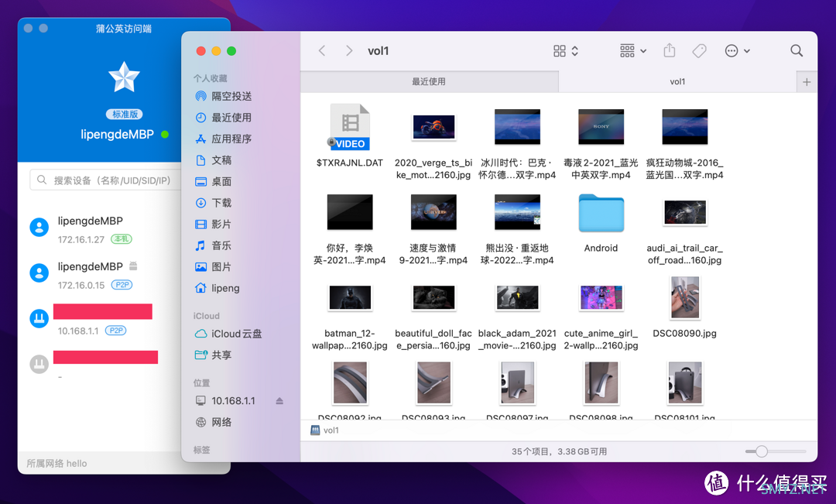Screen dimensions: 836x504
Task: Open 音乐 in sidebar
Action: point(214,245)
